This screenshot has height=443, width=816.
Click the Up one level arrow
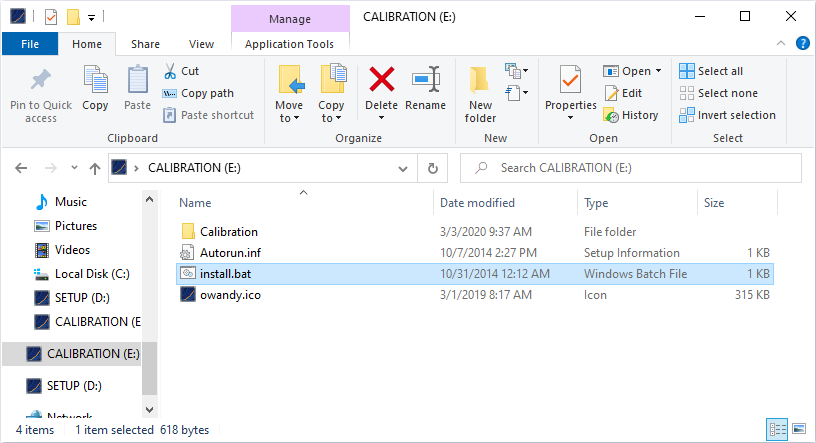coord(95,168)
